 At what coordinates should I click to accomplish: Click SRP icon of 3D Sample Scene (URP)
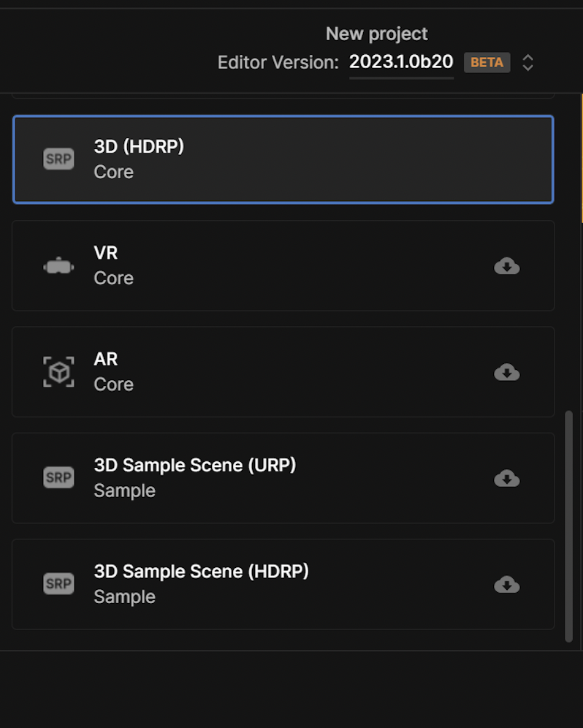click(x=58, y=477)
